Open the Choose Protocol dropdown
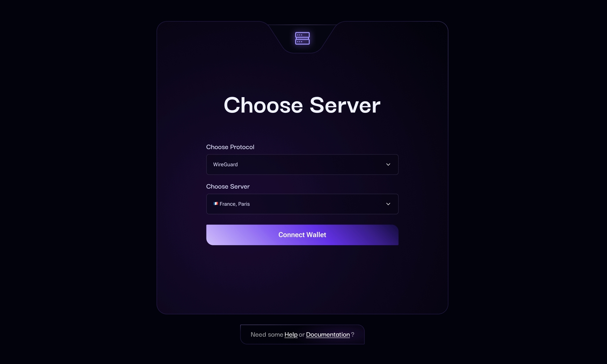Viewport: 607px width, 364px height. click(302, 165)
